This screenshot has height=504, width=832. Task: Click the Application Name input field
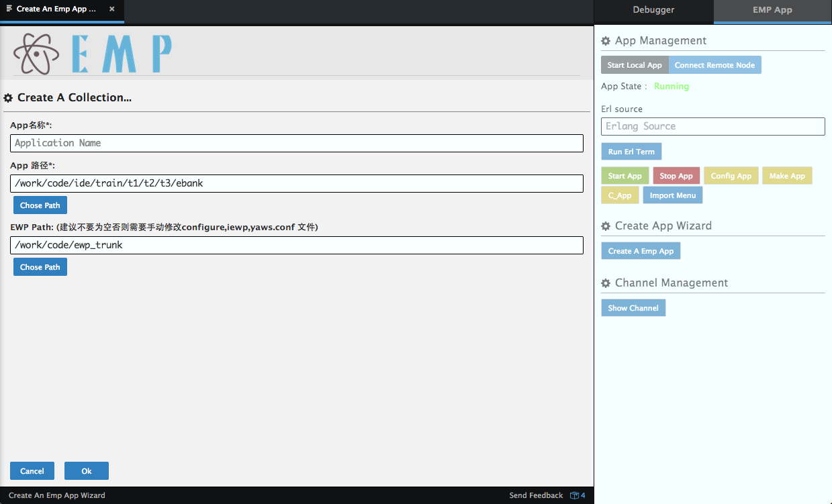(297, 143)
